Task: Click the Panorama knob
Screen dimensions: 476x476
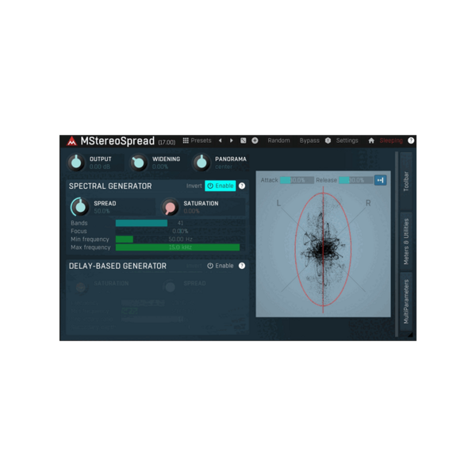Action: tap(202, 163)
